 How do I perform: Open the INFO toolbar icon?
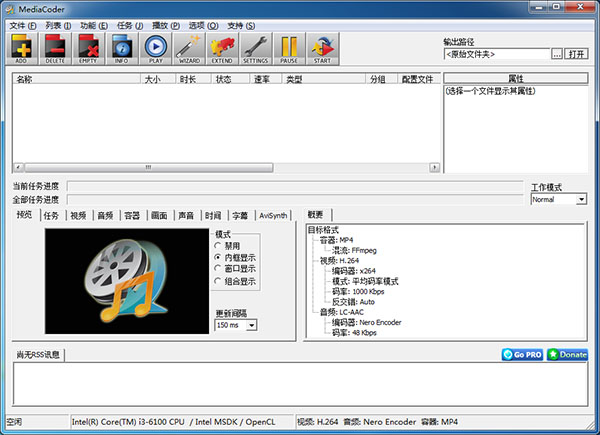[121, 47]
